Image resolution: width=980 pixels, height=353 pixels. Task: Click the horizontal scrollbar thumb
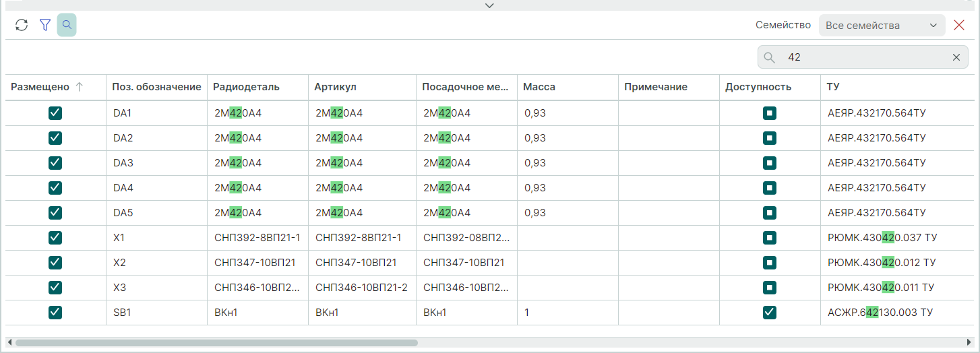tap(216, 342)
